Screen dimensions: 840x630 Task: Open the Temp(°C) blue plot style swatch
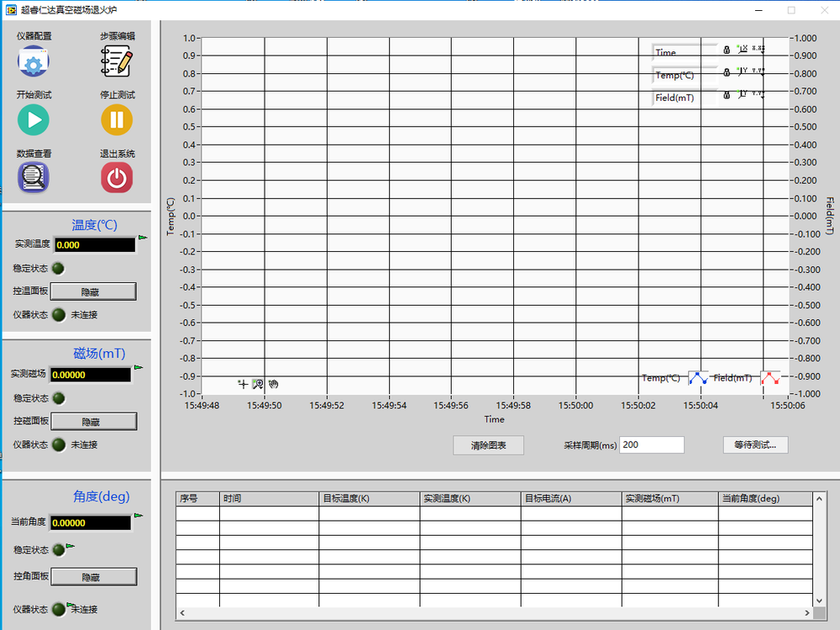click(698, 378)
